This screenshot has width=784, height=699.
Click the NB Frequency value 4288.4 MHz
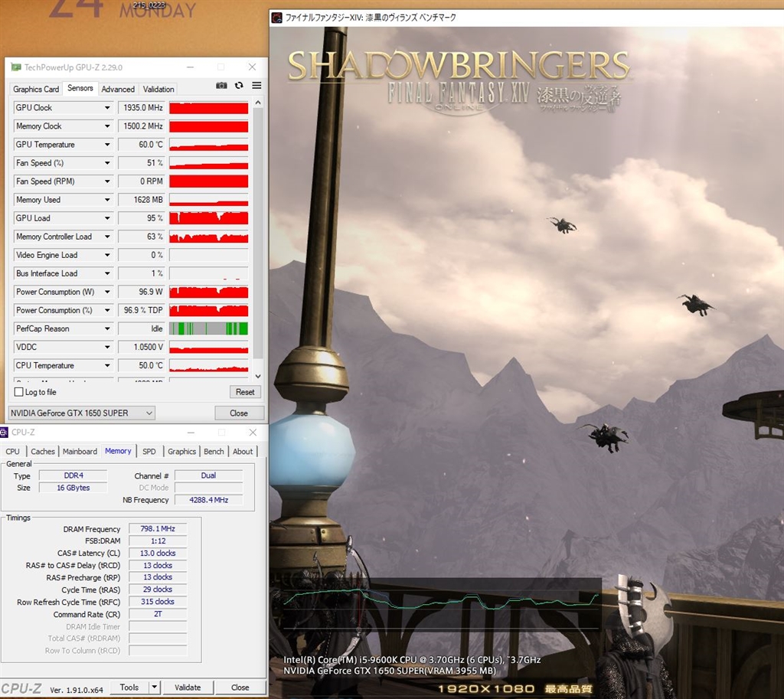pyautogui.click(x=208, y=499)
